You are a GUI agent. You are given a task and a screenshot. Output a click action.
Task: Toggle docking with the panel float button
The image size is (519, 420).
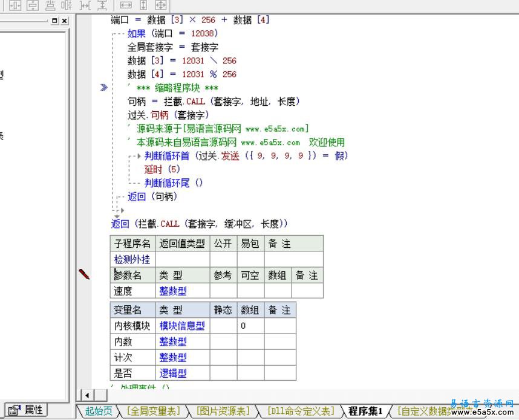pos(55,21)
